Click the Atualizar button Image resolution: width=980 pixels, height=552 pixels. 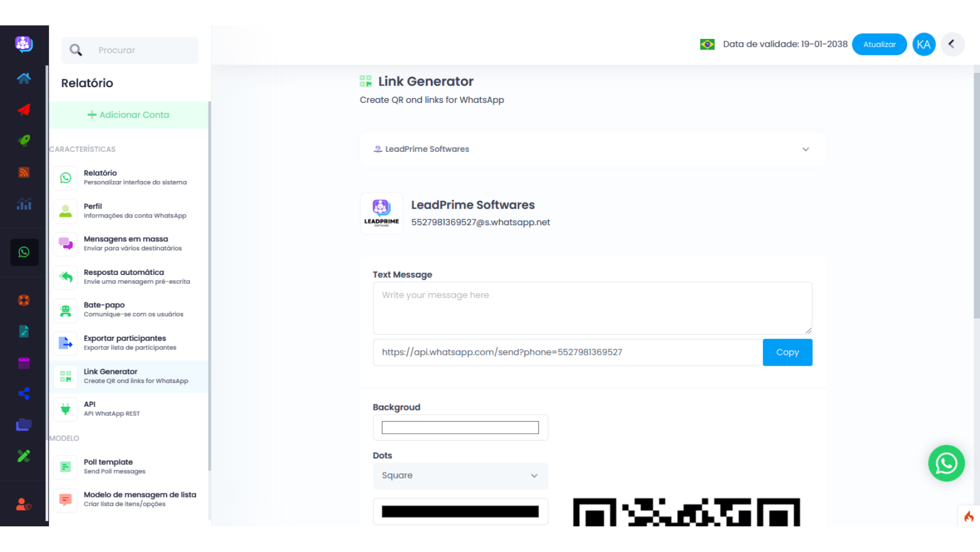pos(879,44)
